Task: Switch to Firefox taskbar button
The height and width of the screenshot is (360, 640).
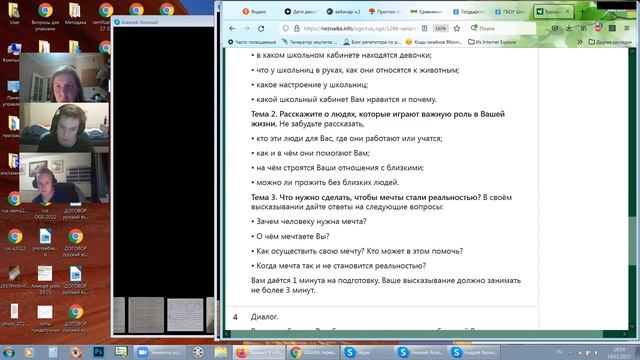Action: [x=258, y=352]
